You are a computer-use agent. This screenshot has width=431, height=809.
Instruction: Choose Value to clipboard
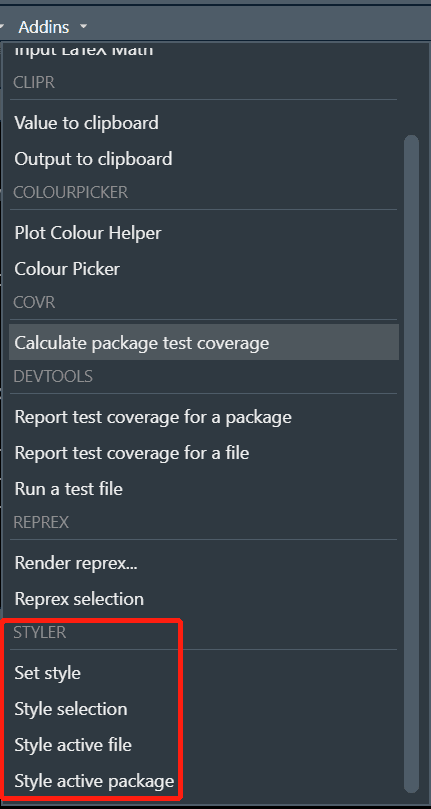204,123
